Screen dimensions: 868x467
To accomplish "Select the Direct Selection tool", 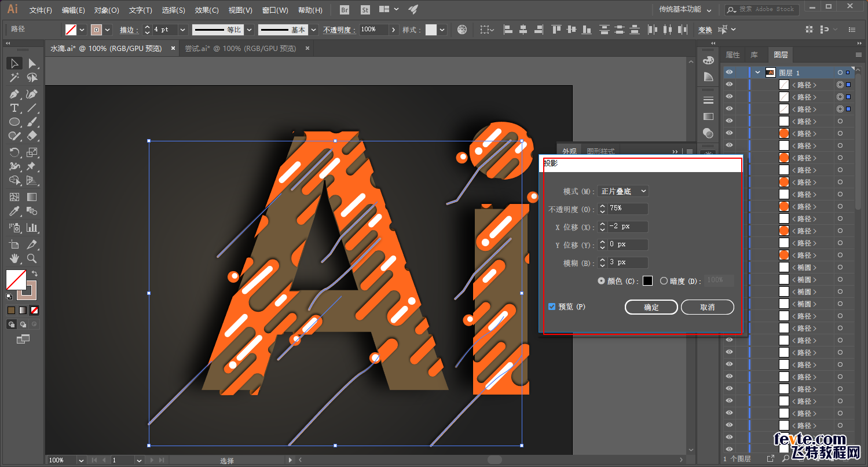I will tap(32, 63).
